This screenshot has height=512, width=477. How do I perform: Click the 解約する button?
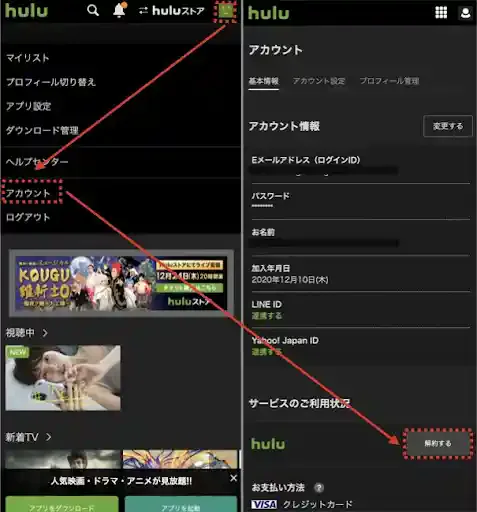click(438, 443)
